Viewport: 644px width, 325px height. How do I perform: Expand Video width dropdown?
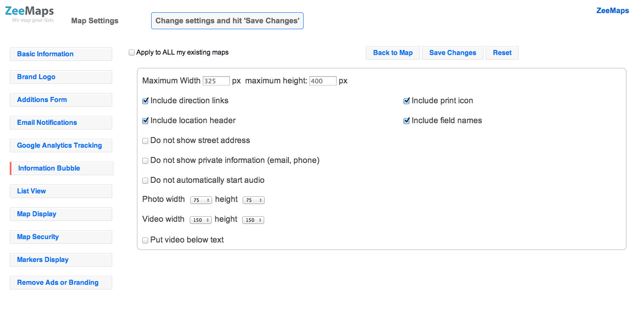tap(201, 220)
